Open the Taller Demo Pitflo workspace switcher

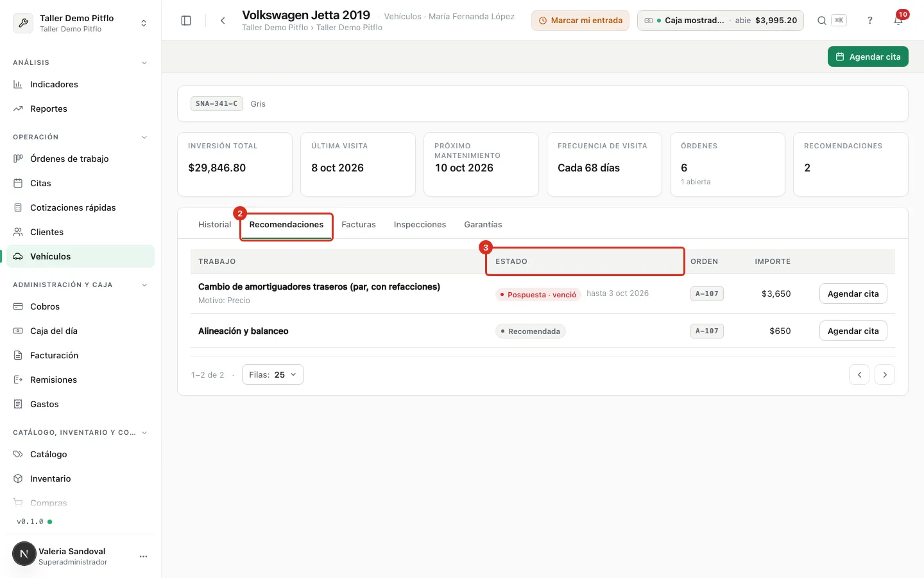coord(80,23)
